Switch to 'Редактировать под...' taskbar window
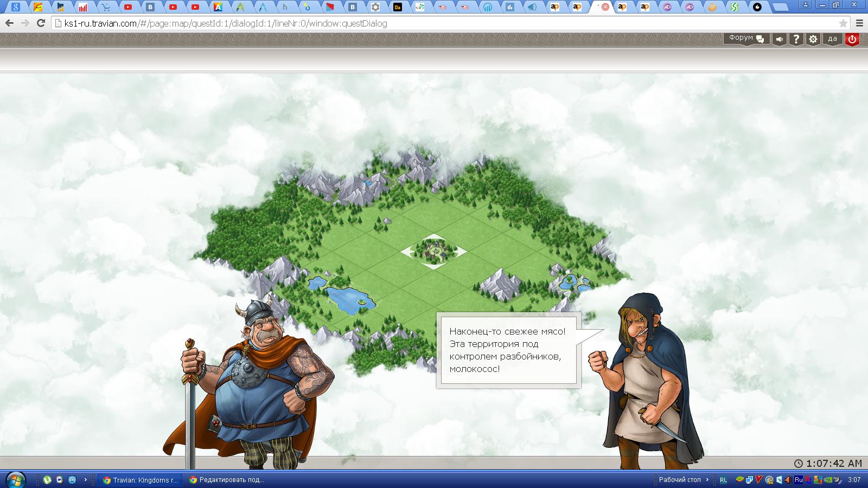 (227, 480)
